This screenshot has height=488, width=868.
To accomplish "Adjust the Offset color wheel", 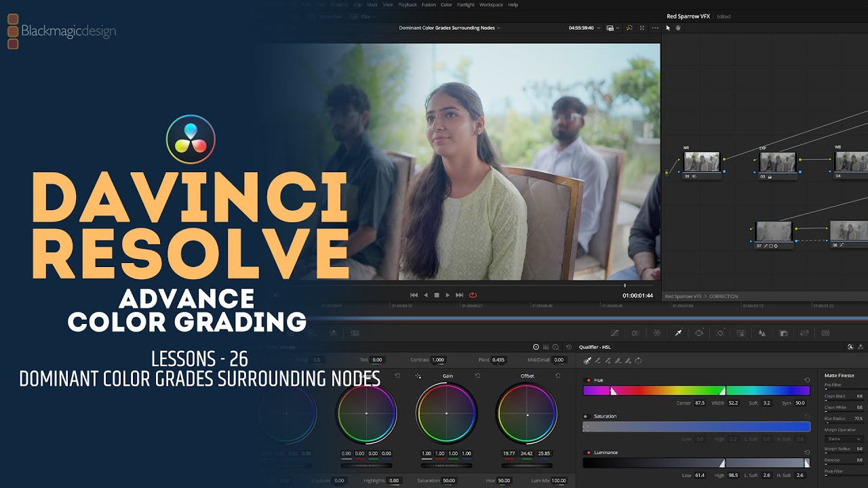I will click(527, 413).
